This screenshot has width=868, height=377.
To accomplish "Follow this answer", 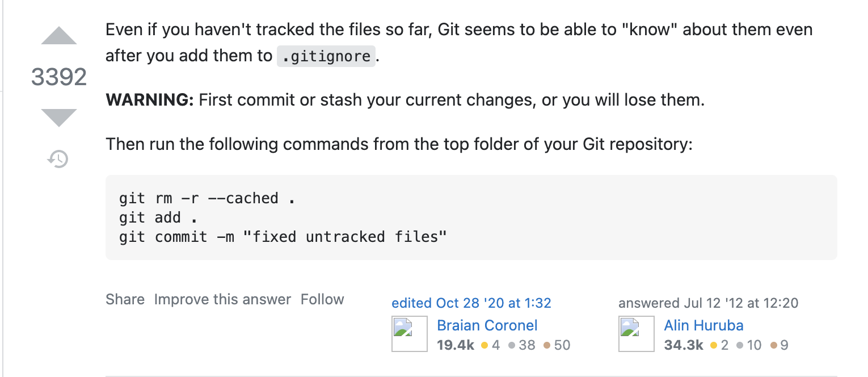I will 322,299.
